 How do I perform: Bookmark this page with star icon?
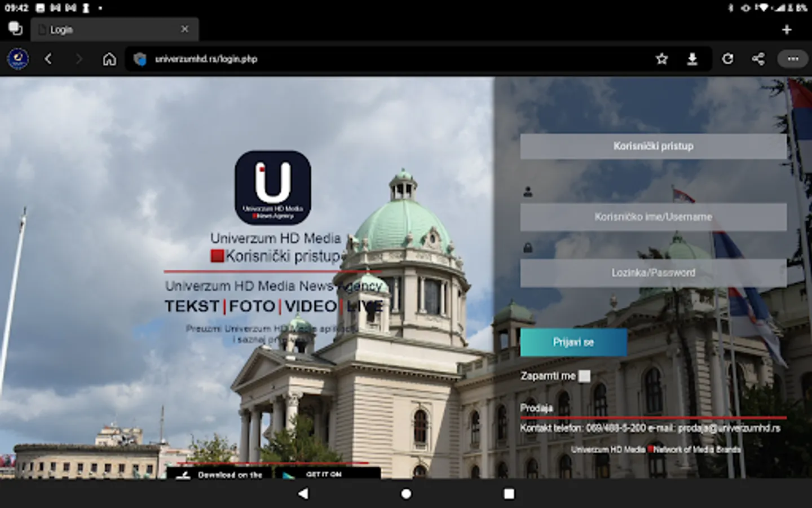(x=661, y=59)
